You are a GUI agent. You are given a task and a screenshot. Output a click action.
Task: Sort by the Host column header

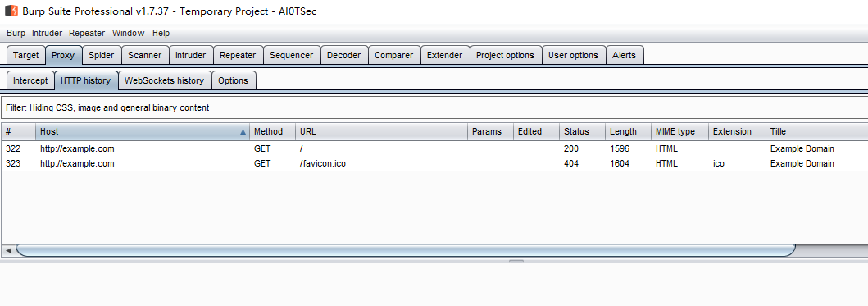143,131
